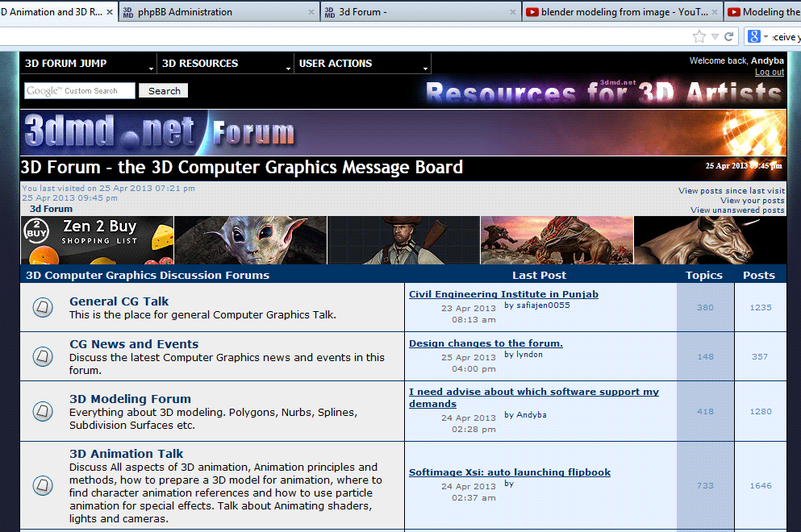801x532 pixels.
Task: Close the D Animation and 3D R... tab
Action: 110,12
